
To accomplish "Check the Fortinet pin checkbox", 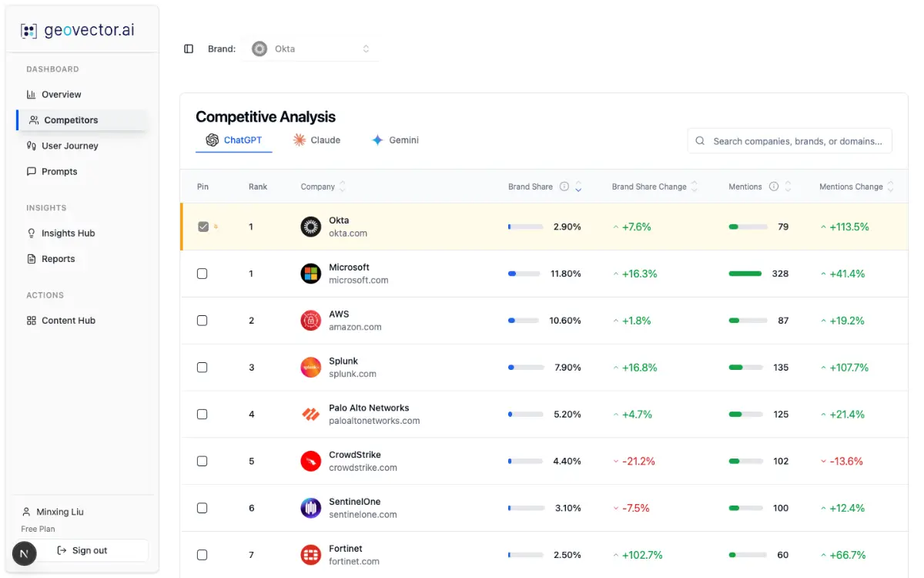I will (203, 555).
